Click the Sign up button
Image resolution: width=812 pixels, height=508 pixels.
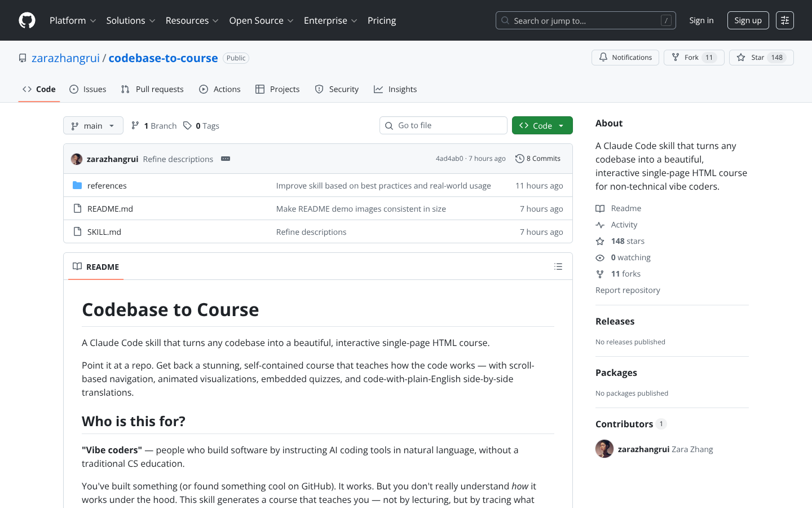(748, 20)
